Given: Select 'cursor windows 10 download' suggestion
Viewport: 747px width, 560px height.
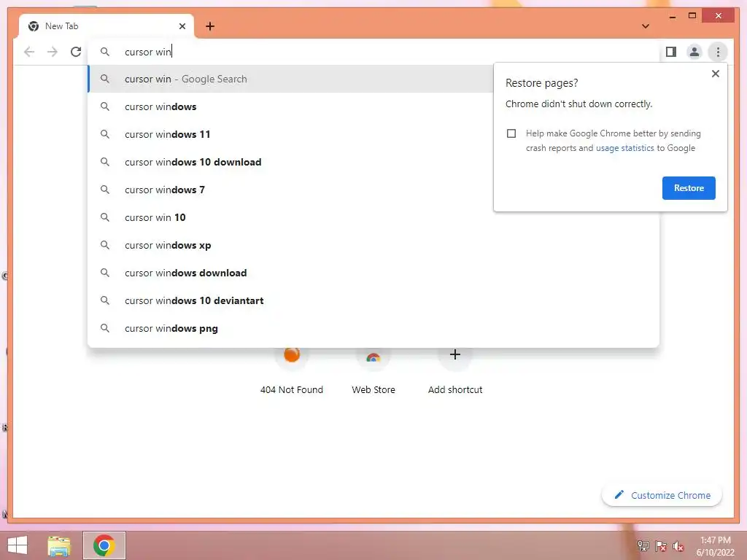Looking at the screenshot, I should pyautogui.click(x=290, y=162).
